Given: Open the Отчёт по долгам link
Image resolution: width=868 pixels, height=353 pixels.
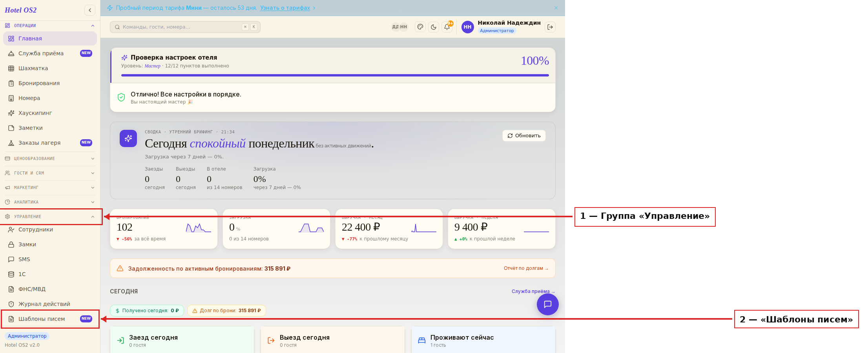Looking at the screenshot, I should pyautogui.click(x=526, y=268).
